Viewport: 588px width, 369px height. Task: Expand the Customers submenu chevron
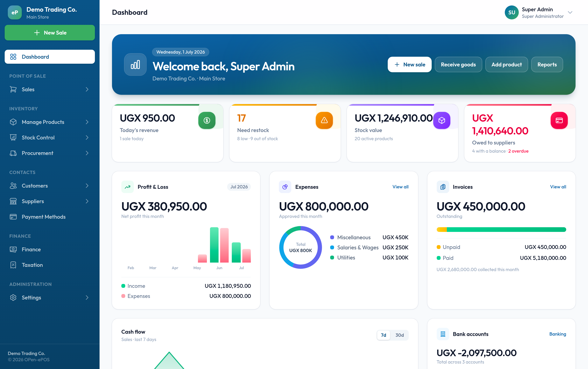(x=87, y=186)
